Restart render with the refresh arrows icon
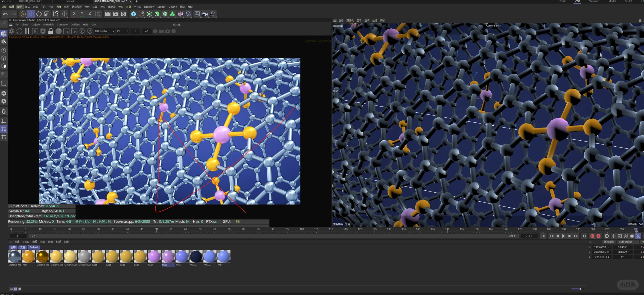The width and height of the screenshot is (644, 295). tap(19, 31)
